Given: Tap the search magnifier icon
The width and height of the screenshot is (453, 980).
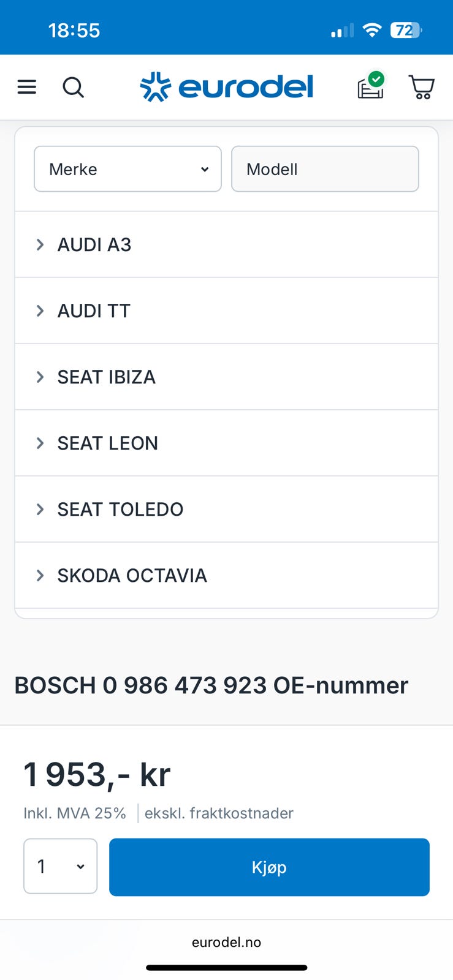Looking at the screenshot, I should coord(73,87).
